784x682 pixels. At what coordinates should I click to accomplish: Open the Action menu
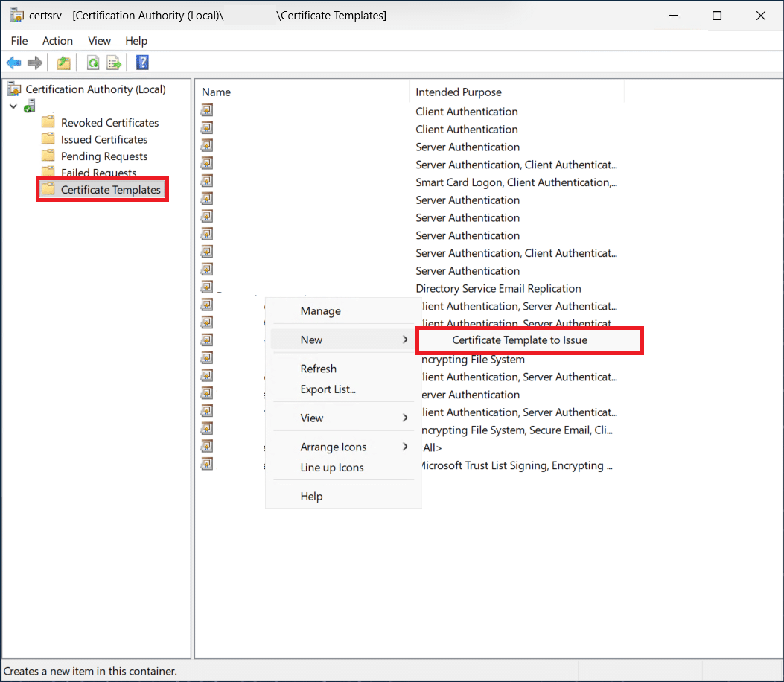[57, 41]
